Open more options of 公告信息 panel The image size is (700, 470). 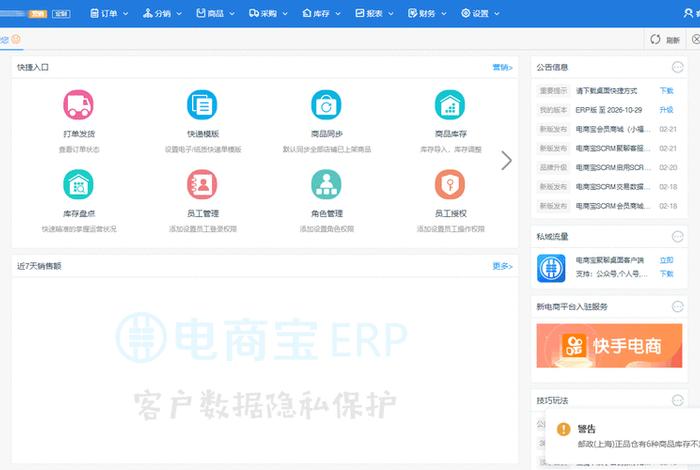[678, 67]
